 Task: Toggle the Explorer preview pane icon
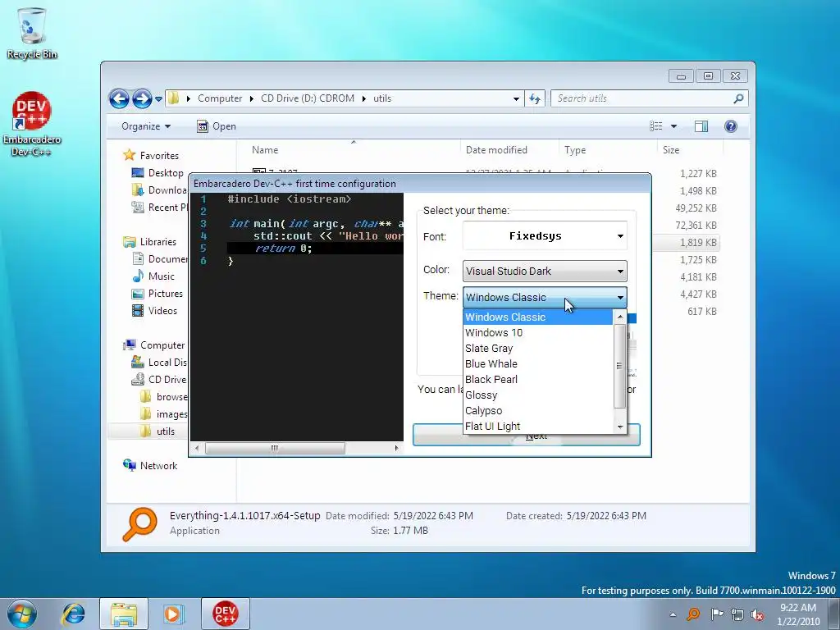click(701, 126)
